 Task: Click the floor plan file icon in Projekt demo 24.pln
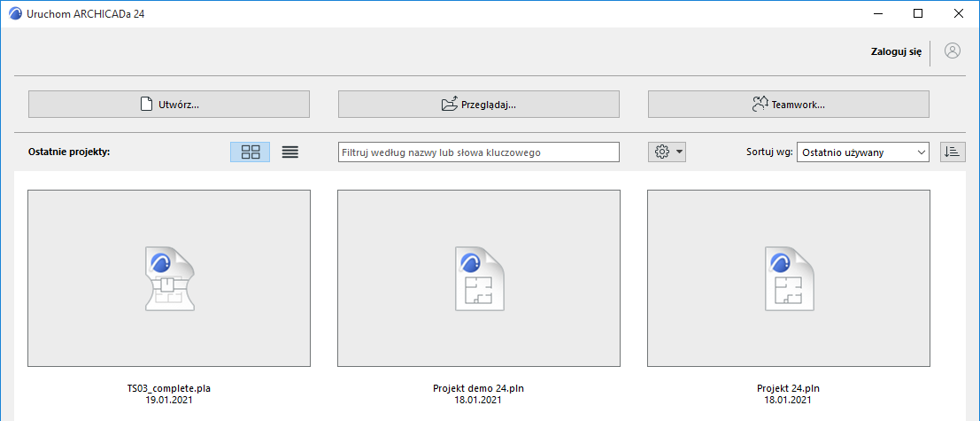tap(479, 278)
